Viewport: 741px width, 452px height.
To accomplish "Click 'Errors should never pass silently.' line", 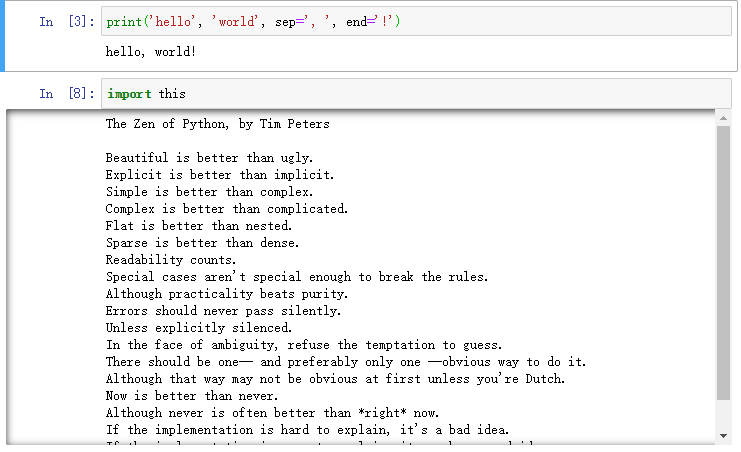I will pyautogui.click(x=223, y=311).
